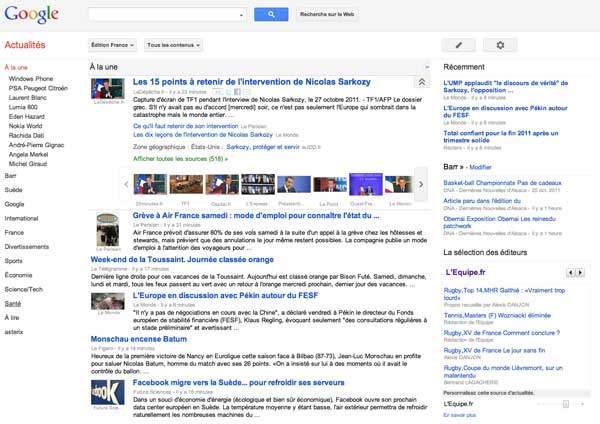
Task: Open Basket-ball Championnats Pas de cadeaux link
Action: pos(502,183)
